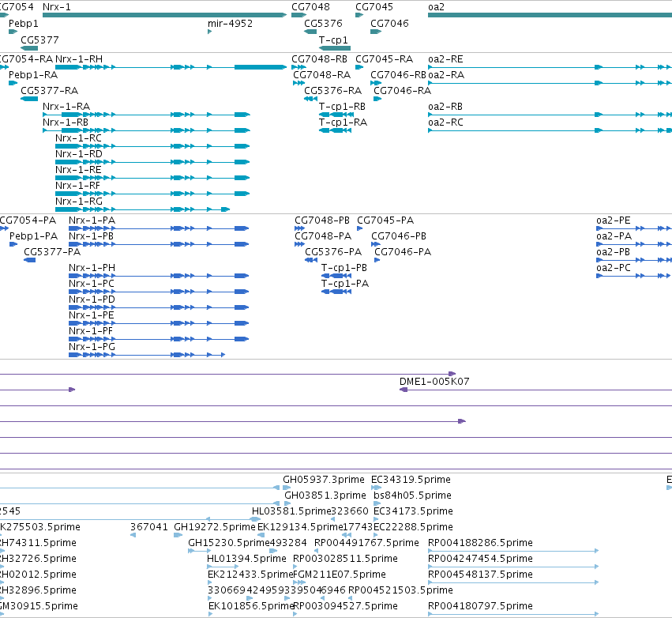Click the GH03851.3prime EST label
Viewport: 672px width, 618px height.
point(325,496)
